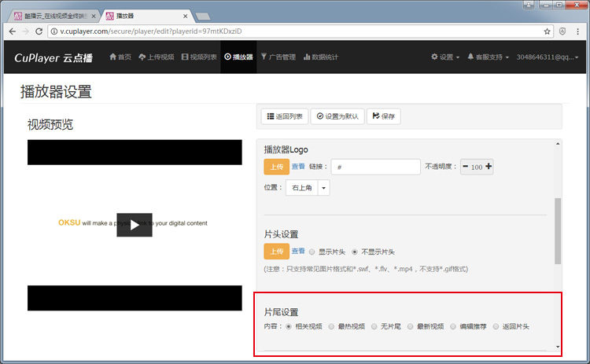Click the Logo link input field

pos(375,167)
